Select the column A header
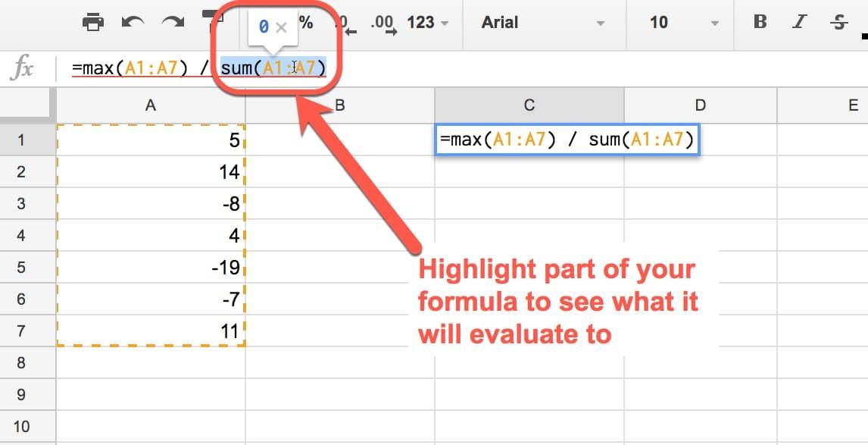The image size is (868, 445). pyautogui.click(x=150, y=105)
